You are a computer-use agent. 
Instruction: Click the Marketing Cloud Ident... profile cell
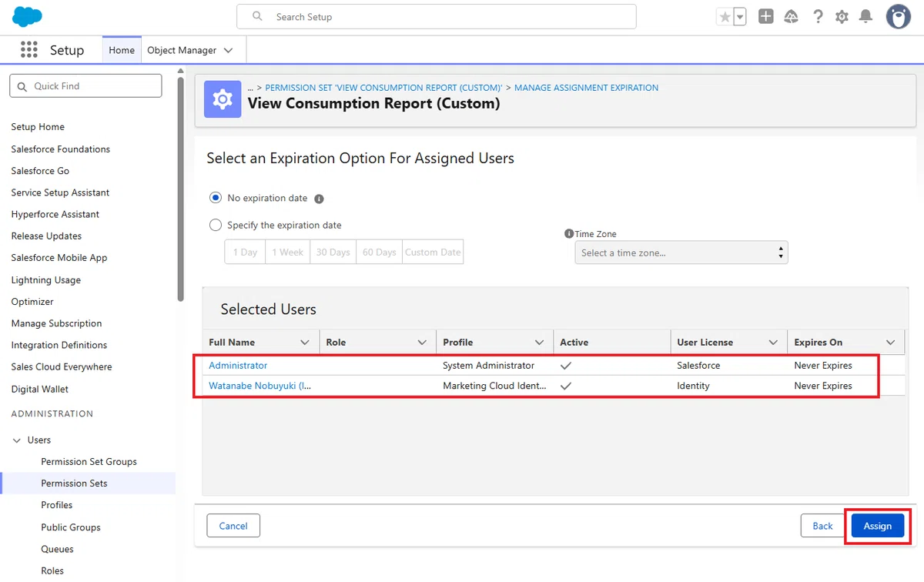[494, 386]
